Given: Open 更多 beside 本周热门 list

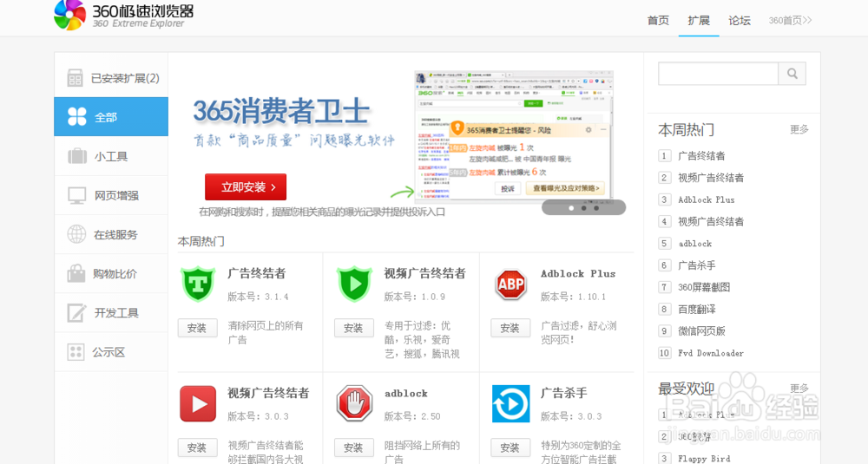Looking at the screenshot, I should coord(799,129).
